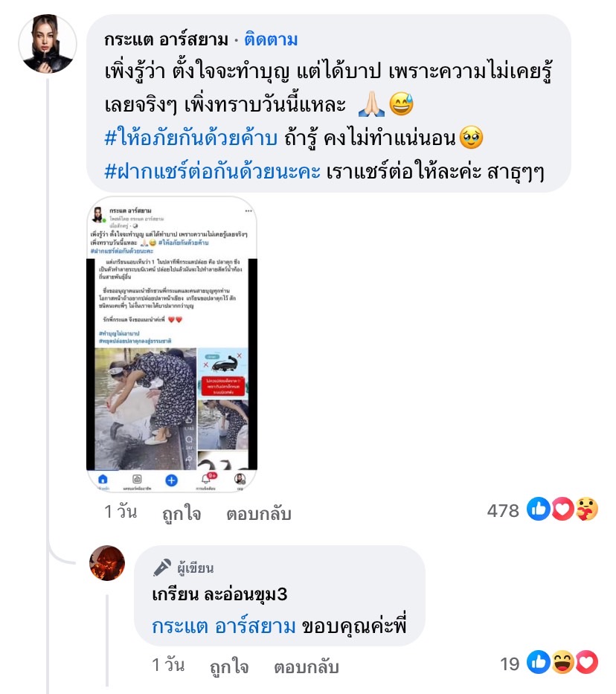Click the care hug reaction emoji

586,509
